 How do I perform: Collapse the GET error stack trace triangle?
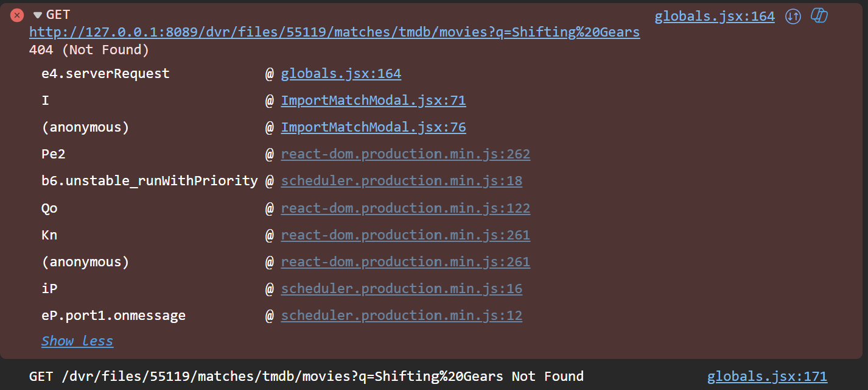point(38,15)
